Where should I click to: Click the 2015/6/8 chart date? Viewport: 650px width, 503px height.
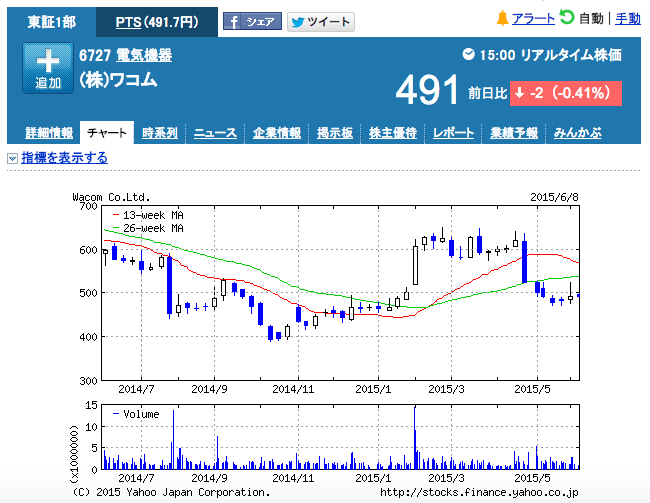tap(554, 197)
